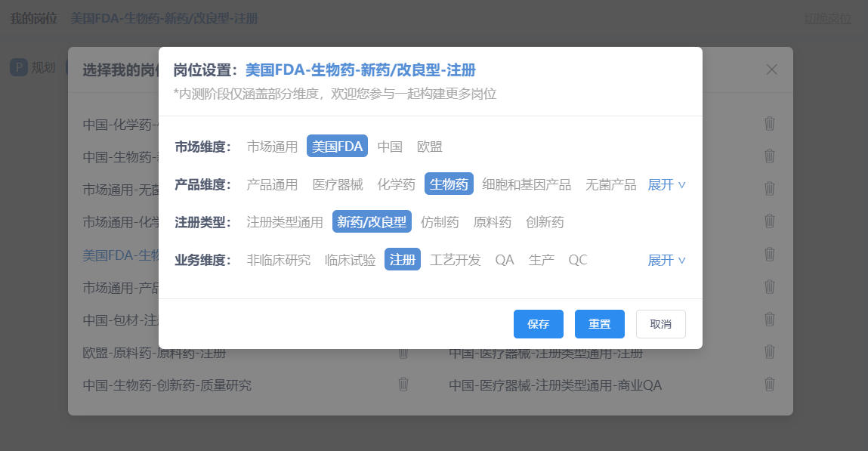Select 中国 in the market dimension

(x=390, y=147)
